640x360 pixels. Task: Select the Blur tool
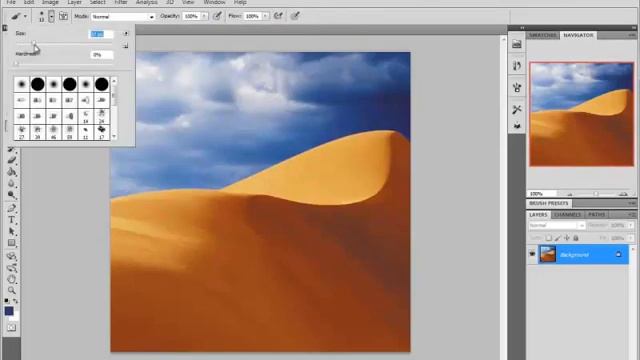pyautogui.click(x=11, y=183)
